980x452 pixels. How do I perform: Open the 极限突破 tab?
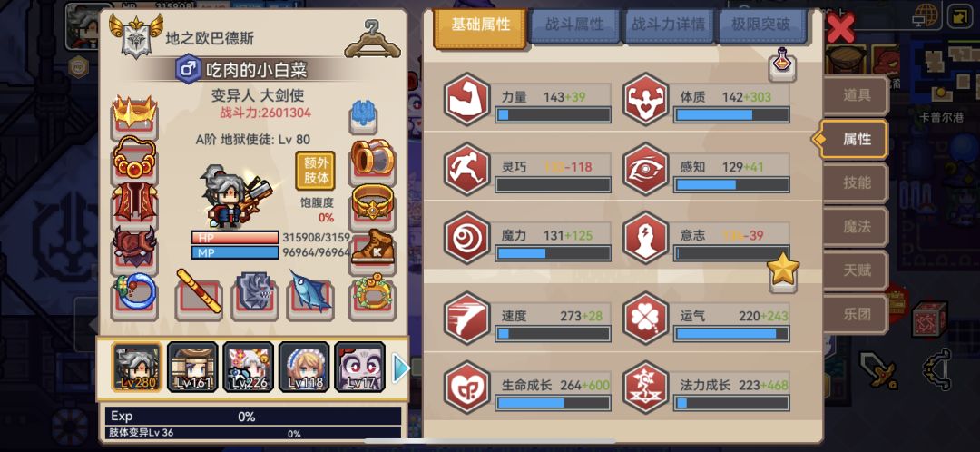(x=760, y=25)
